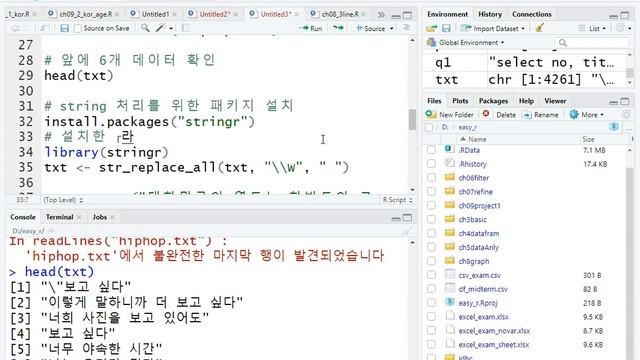Image resolution: width=640 pixels, height=360 pixels.
Task: Close the Untitled3 tab
Action: pyautogui.click(x=297, y=14)
